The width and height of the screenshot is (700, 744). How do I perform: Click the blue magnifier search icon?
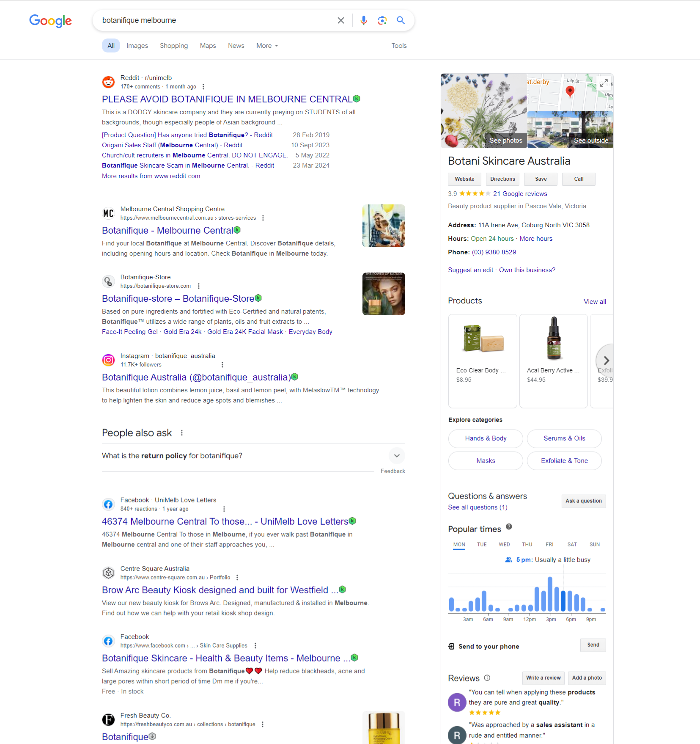click(x=401, y=20)
